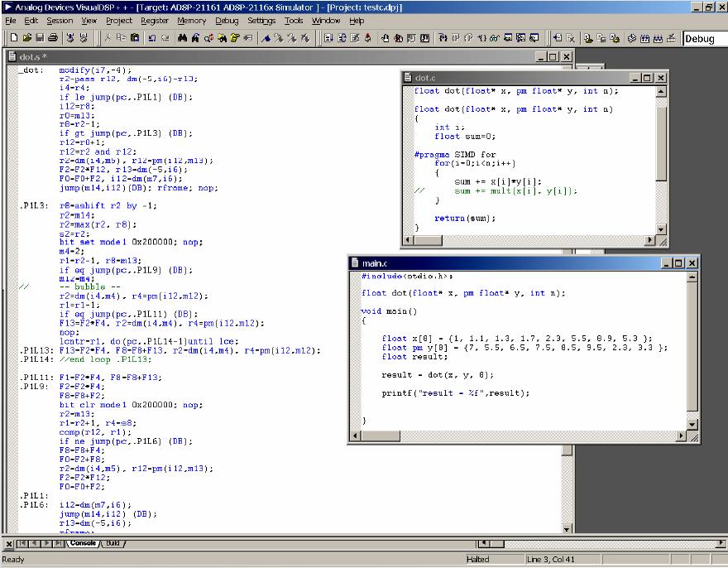Open the Session menu
Screen dimensions: 728x568
point(60,21)
